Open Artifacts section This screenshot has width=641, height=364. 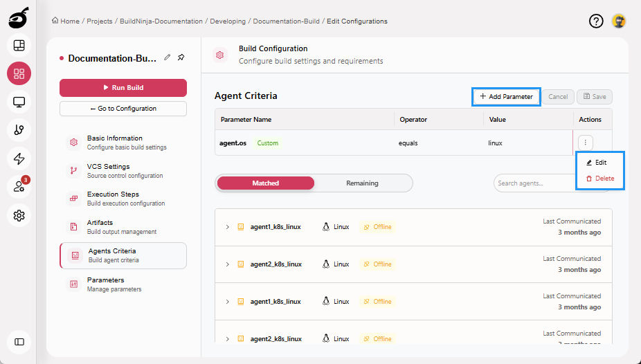123,227
